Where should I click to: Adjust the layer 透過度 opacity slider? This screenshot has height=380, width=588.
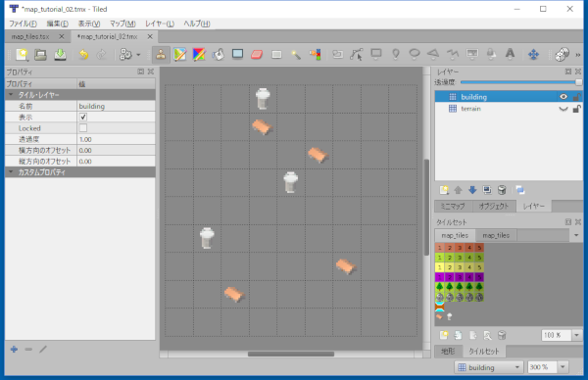coord(521,82)
